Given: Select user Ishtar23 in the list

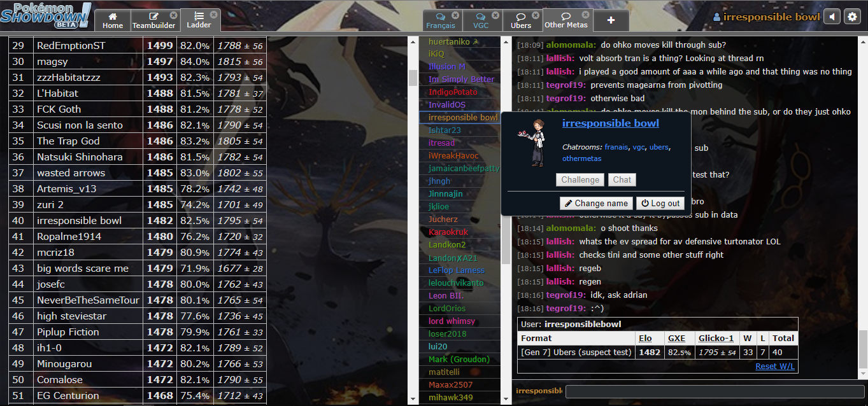Looking at the screenshot, I should 460,130.
